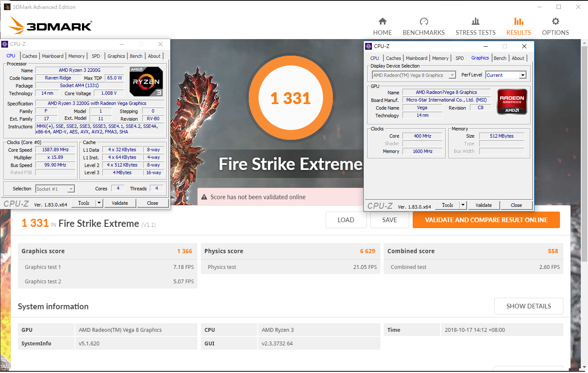Click the warning icon beside validation message

tap(204, 197)
